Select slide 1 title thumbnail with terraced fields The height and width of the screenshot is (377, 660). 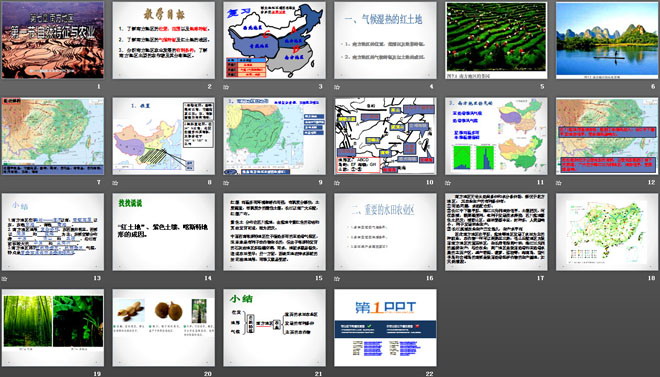[53, 40]
